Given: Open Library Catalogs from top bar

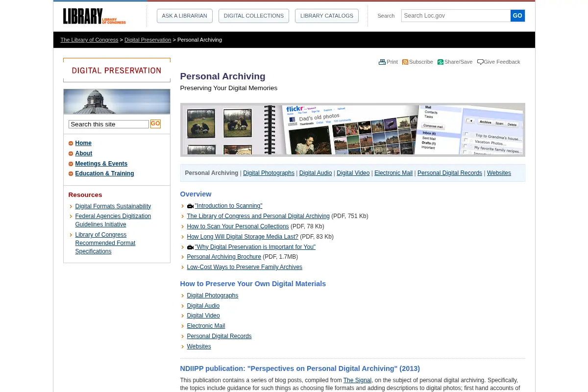Looking at the screenshot, I should [x=327, y=16].
